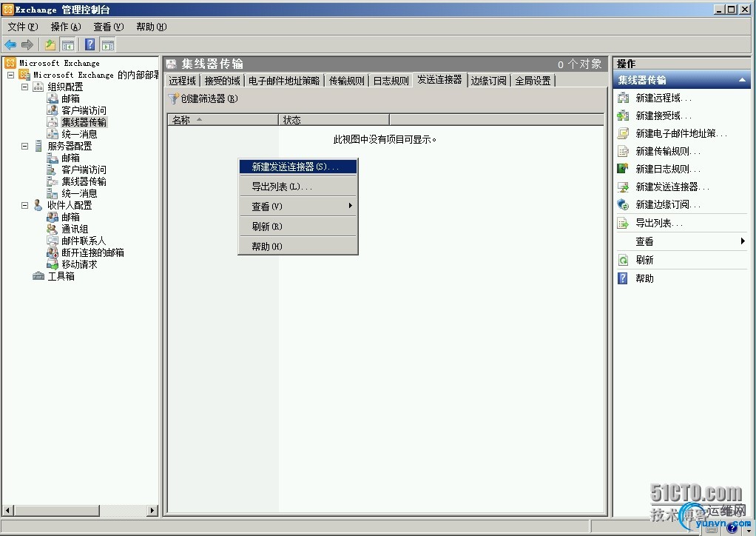756x536 pixels.
Task: Click the 断开连接的邮箱 icon in tree
Action: 52,252
